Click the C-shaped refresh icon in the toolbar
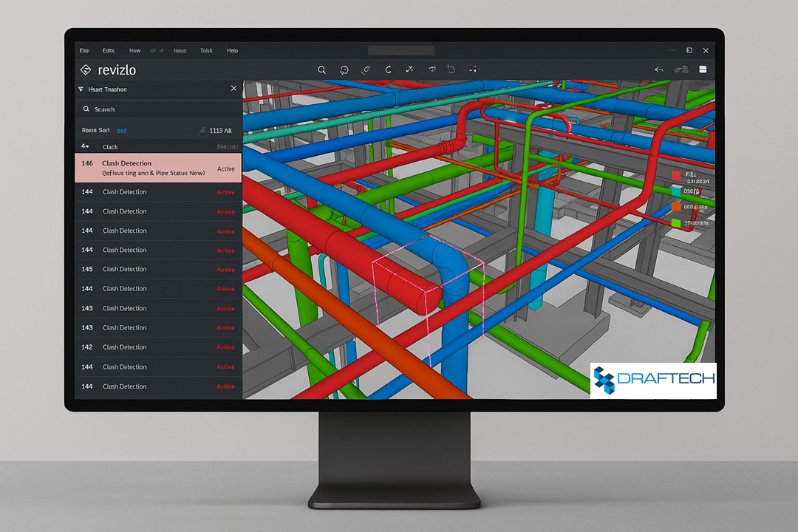The height and width of the screenshot is (532, 798). pos(389,69)
